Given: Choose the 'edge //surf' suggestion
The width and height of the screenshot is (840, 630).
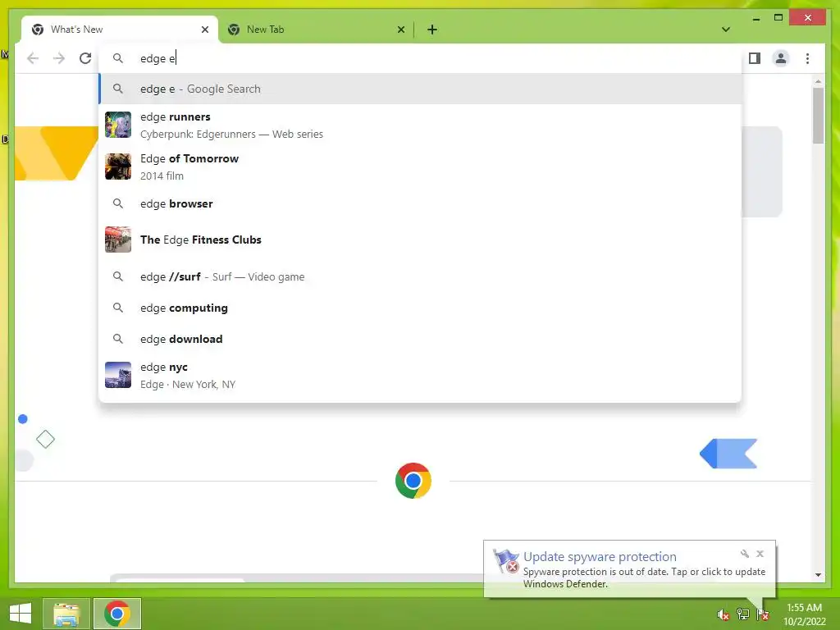Looking at the screenshot, I should (420, 276).
